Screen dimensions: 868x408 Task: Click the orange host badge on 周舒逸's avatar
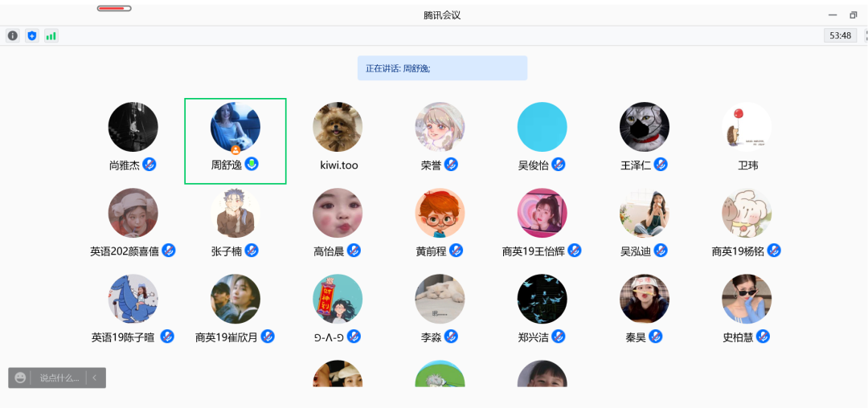coord(235,149)
